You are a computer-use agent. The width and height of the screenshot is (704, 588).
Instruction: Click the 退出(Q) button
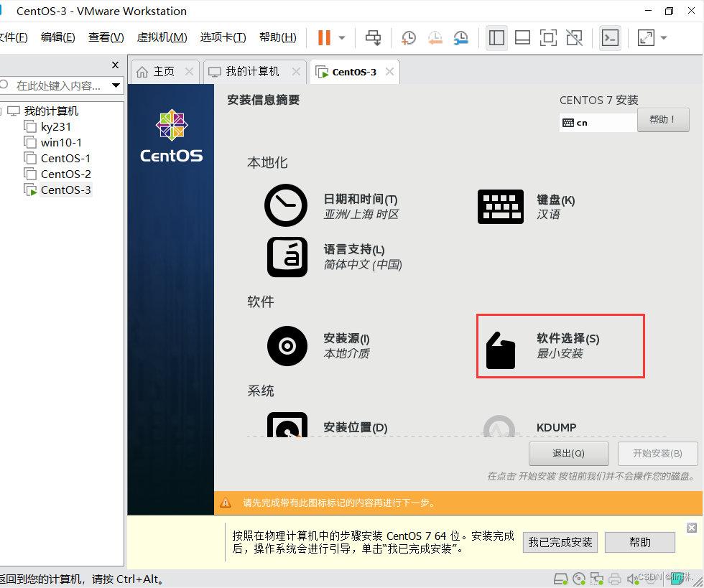tap(568, 453)
